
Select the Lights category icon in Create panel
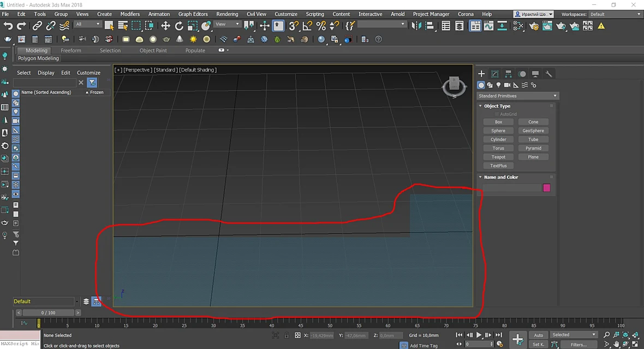(498, 85)
